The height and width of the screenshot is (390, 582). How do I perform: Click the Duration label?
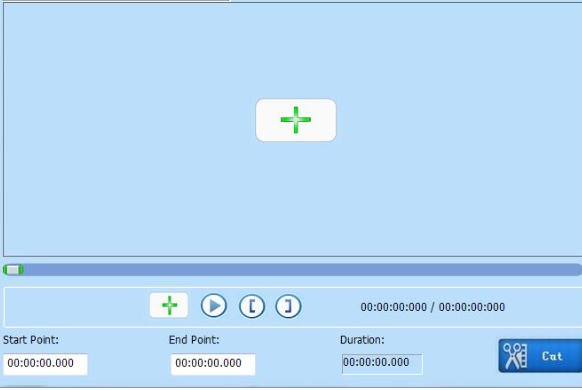click(362, 340)
